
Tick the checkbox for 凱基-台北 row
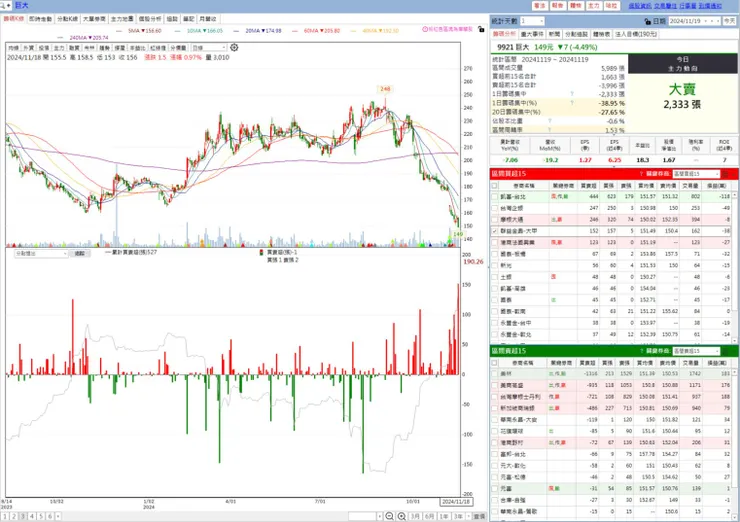[x=494, y=196]
